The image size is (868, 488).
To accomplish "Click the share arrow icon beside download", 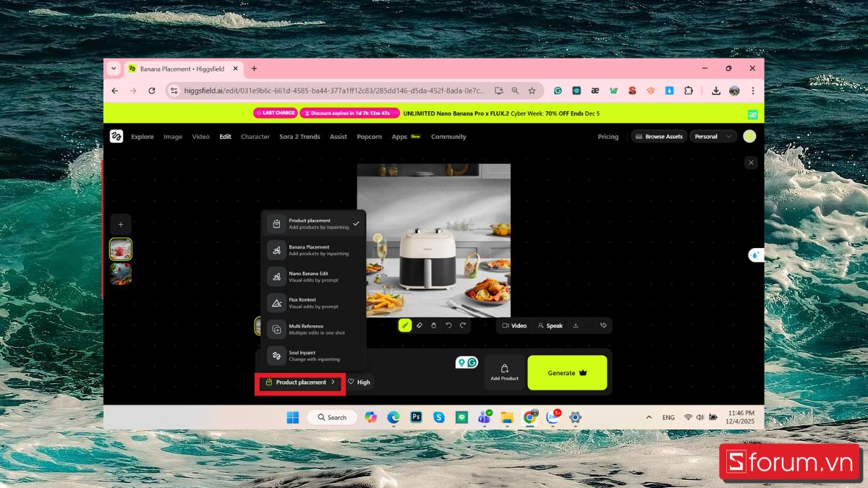I will coord(603,325).
